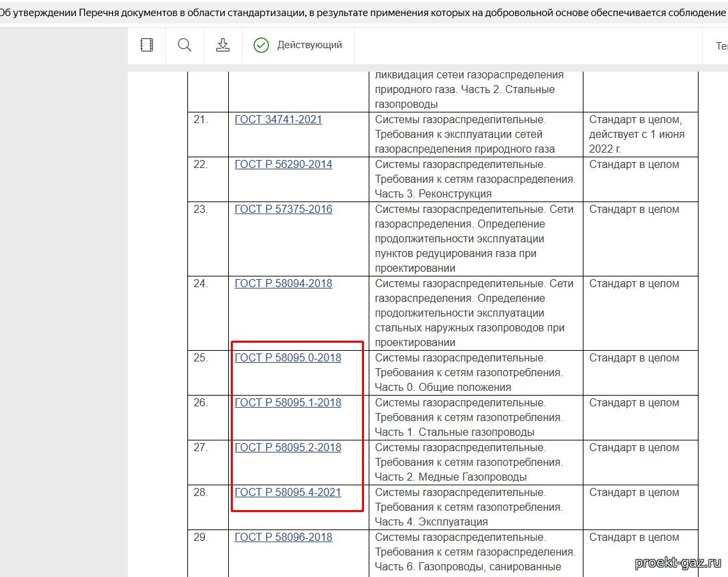Click the document title text at top
Image resolution: width=728 pixels, height=577 pixels.
point(361,12)
